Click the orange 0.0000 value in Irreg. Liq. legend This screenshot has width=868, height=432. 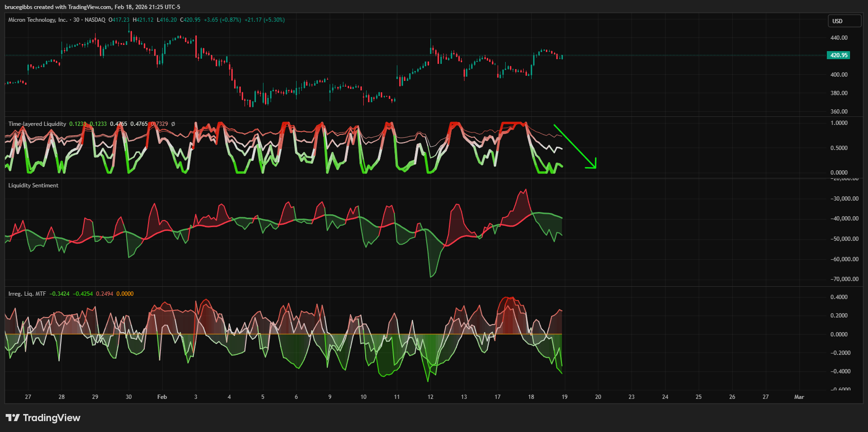point(125,294)
